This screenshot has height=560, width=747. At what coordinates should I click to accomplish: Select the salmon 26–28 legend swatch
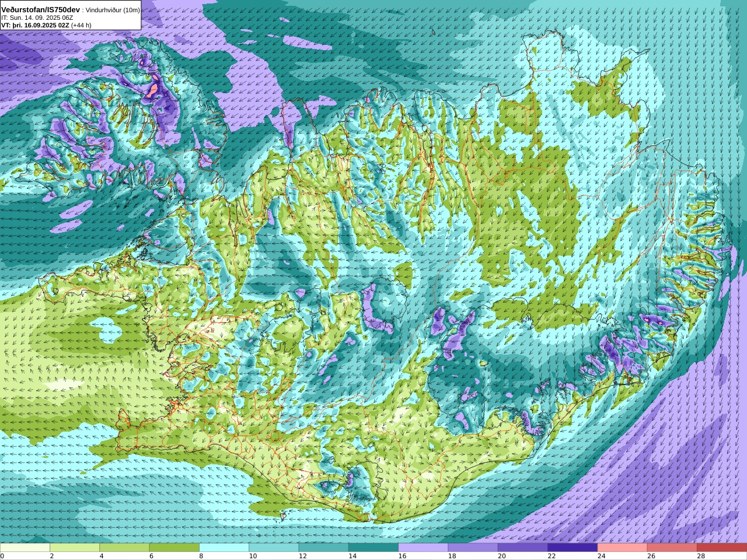[672, 548]
